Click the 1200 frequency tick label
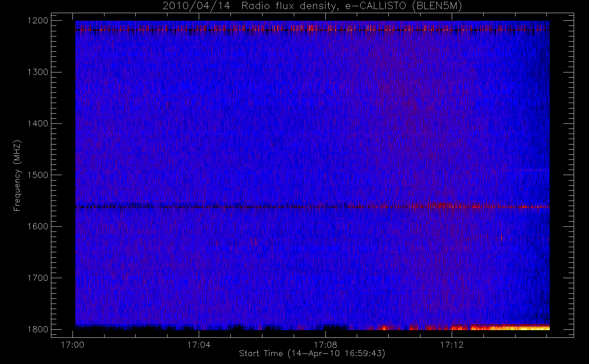 [x=38, y=21]
